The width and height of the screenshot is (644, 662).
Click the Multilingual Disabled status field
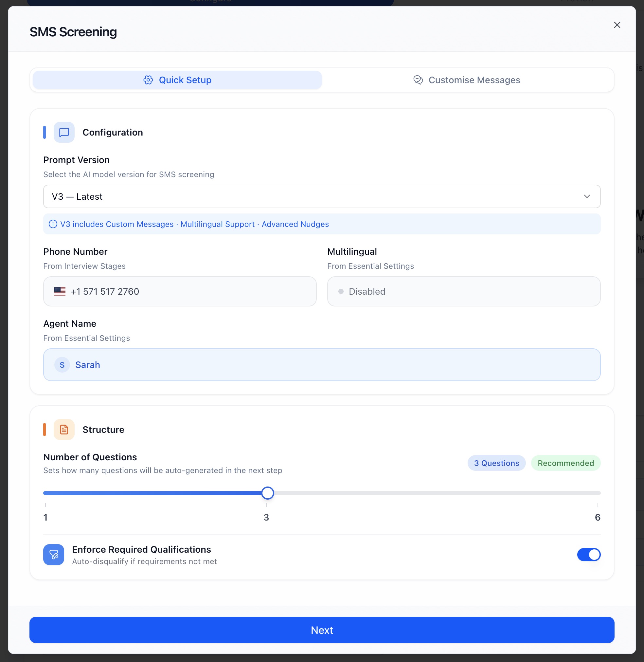click(x=463, y=291)
